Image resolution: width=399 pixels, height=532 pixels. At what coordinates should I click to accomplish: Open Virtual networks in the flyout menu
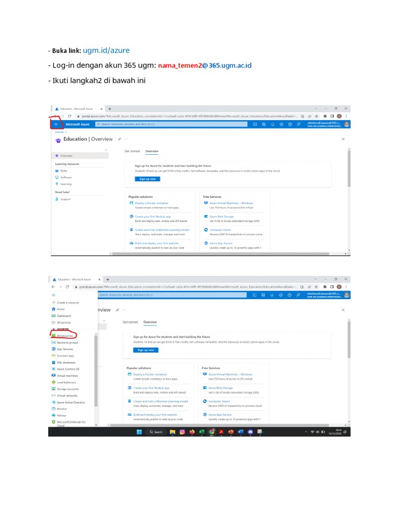(67, 395)
